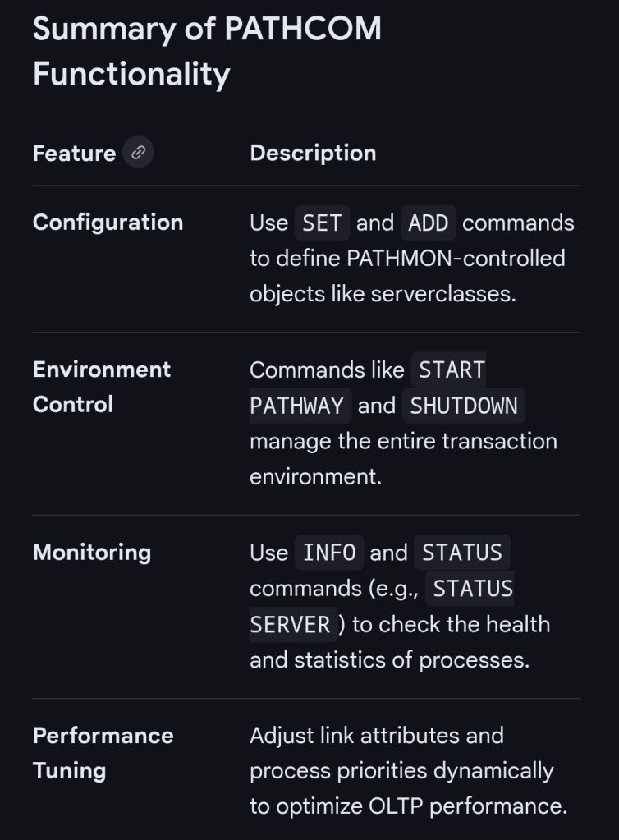The height and width of the screenshot is (840, 619).
Task: Click the STATUS SERVER example code
Action: tap(382, 607)
